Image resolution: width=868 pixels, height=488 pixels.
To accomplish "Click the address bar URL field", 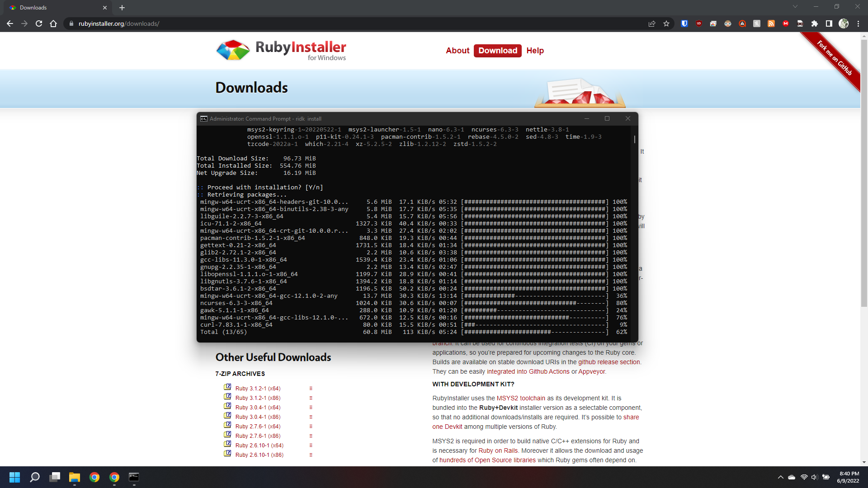I will [357, 23].
